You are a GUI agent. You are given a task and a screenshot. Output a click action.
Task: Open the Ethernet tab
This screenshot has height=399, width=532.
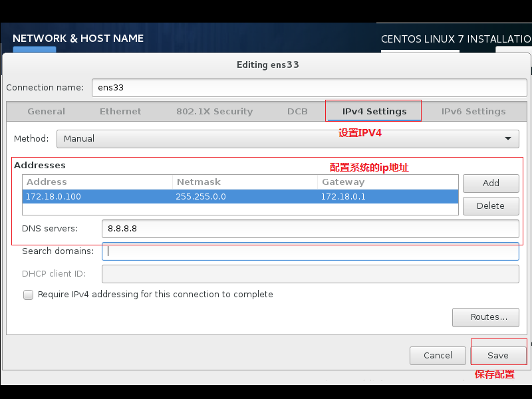pos(120,112)
